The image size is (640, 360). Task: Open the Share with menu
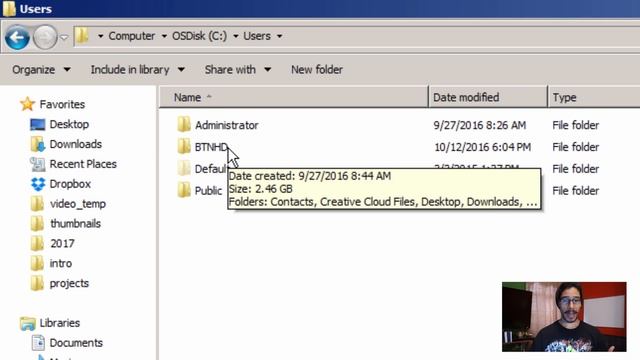tap(238, 70)
